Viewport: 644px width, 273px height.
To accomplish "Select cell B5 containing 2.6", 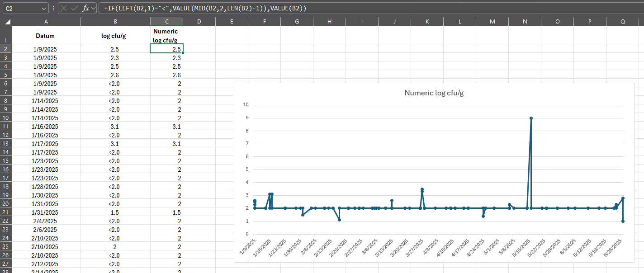I will (x=115, y=75).
